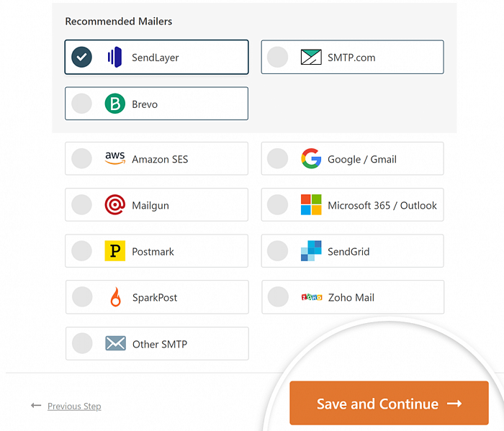The image size is (504, 431).
Task: Select the Mailgun radio button
Action: tap(81, 204)
